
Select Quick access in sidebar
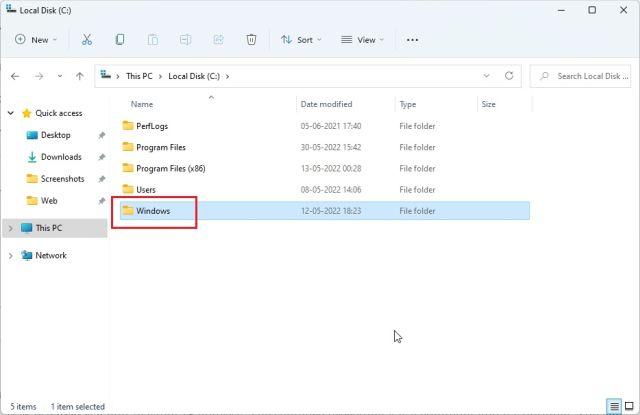click(59, 113)
